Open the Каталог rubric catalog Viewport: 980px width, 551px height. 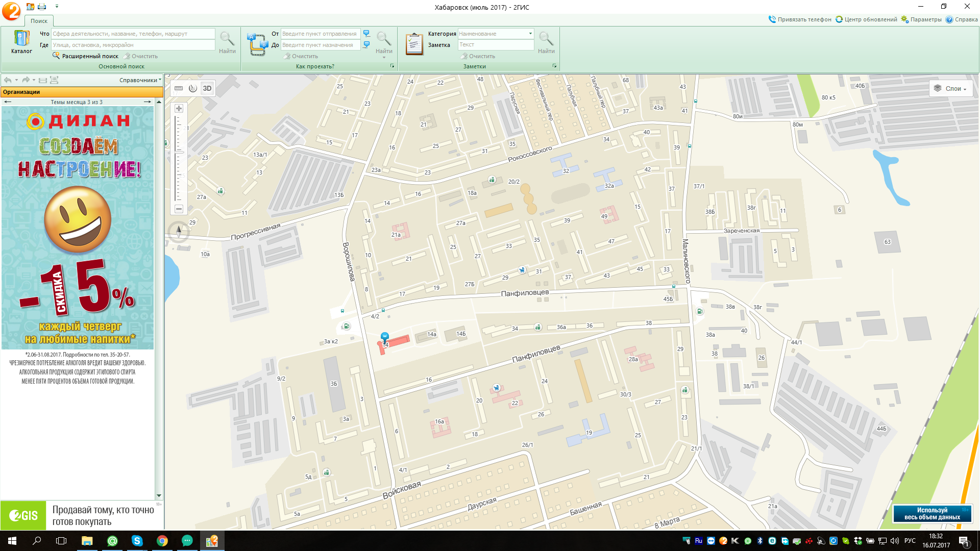click(21, 42)
